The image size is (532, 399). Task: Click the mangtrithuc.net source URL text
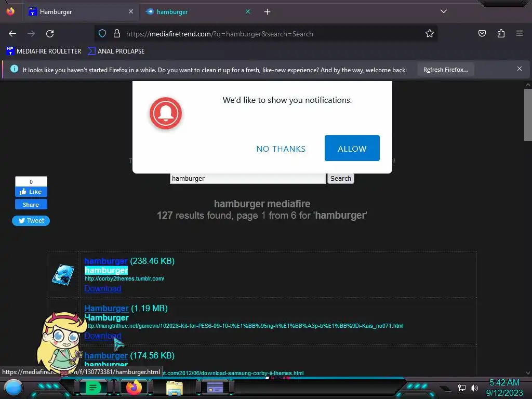(244, 326)
